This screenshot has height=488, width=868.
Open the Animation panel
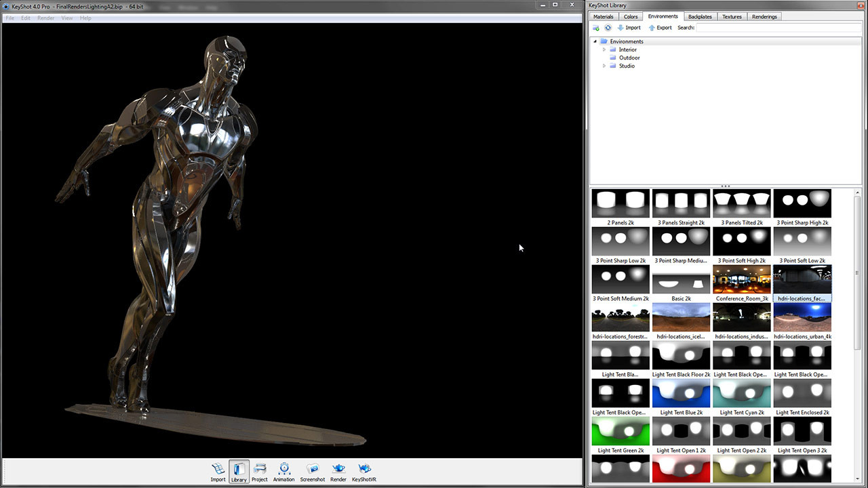click(x=284, y=471)
